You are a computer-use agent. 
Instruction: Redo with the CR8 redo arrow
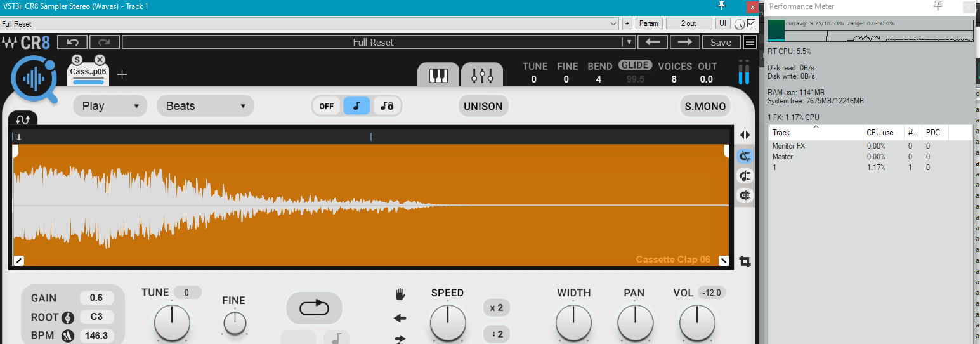tap(105, 42)
